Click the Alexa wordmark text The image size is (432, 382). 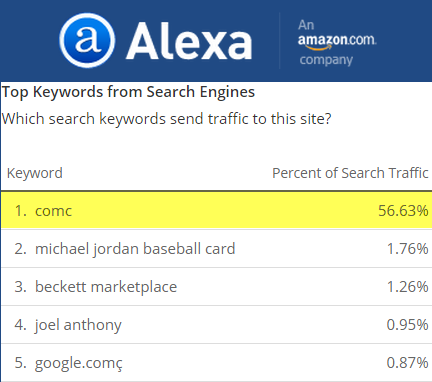click(189, 42)
